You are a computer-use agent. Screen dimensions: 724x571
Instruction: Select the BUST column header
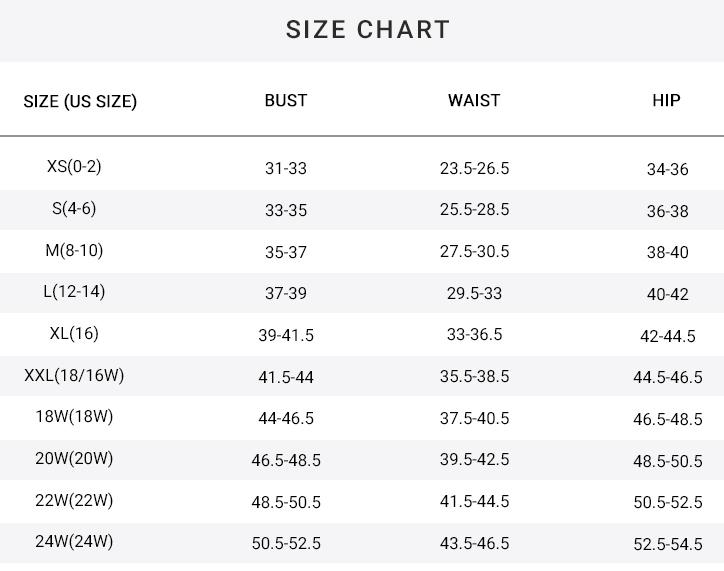click(x=286, y=100)
